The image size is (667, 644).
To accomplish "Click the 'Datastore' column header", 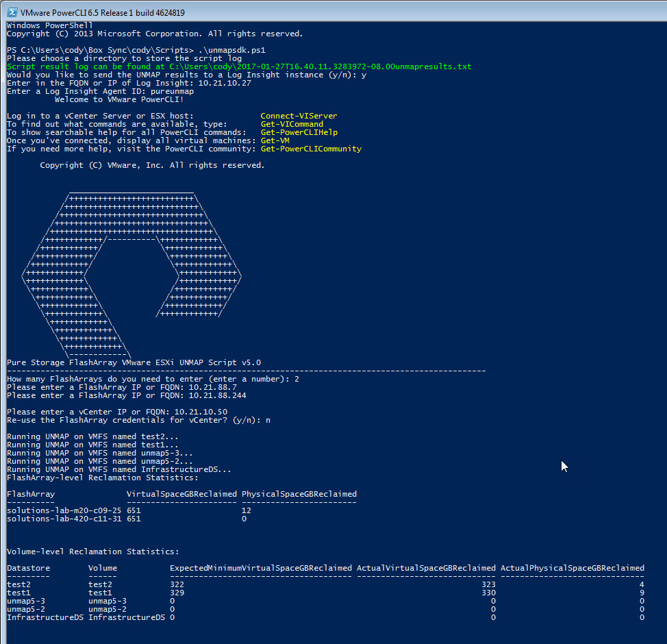I will 29,568.
